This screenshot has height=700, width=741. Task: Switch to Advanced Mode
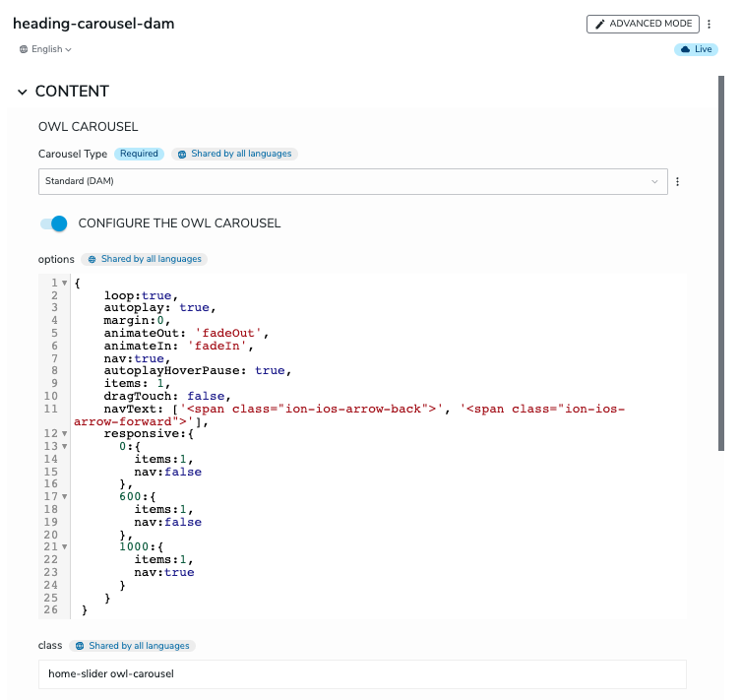tap(643, 25)
